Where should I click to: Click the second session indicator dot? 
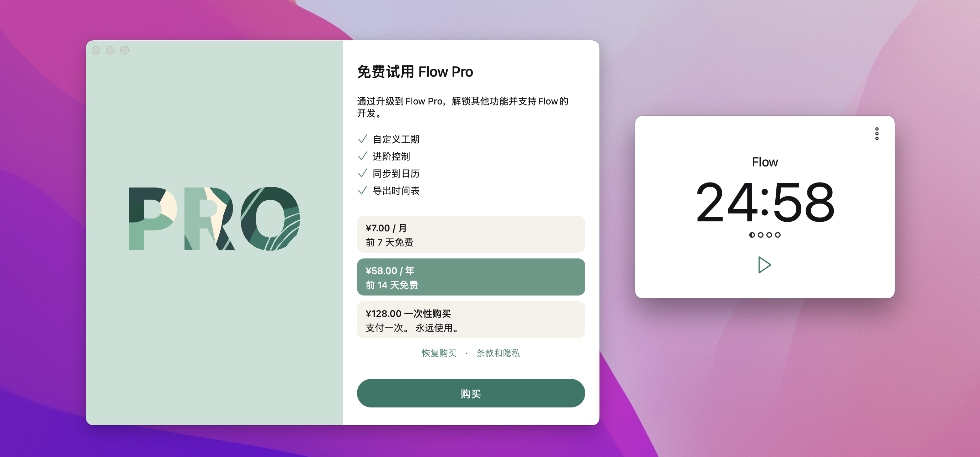760,235
